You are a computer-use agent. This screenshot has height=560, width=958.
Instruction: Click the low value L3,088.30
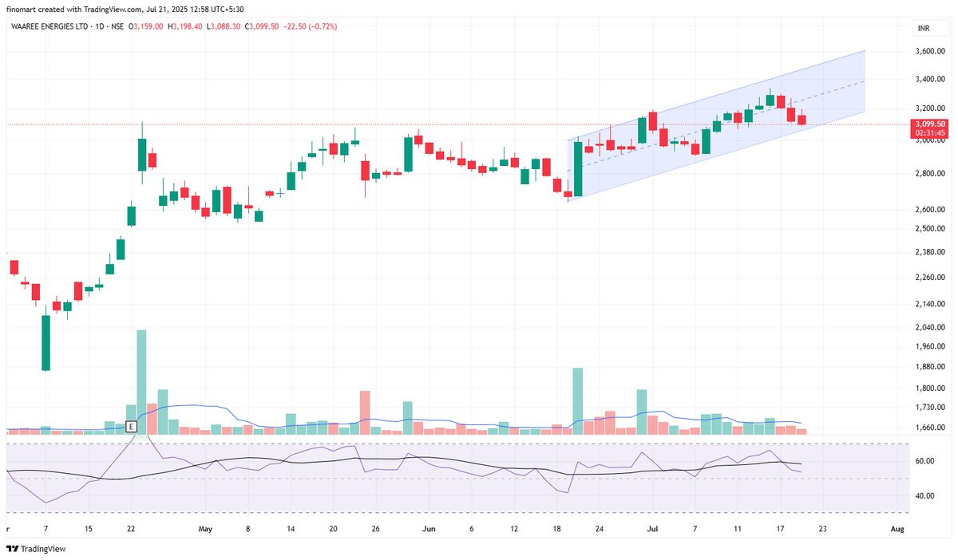click(x=224, y=26)
